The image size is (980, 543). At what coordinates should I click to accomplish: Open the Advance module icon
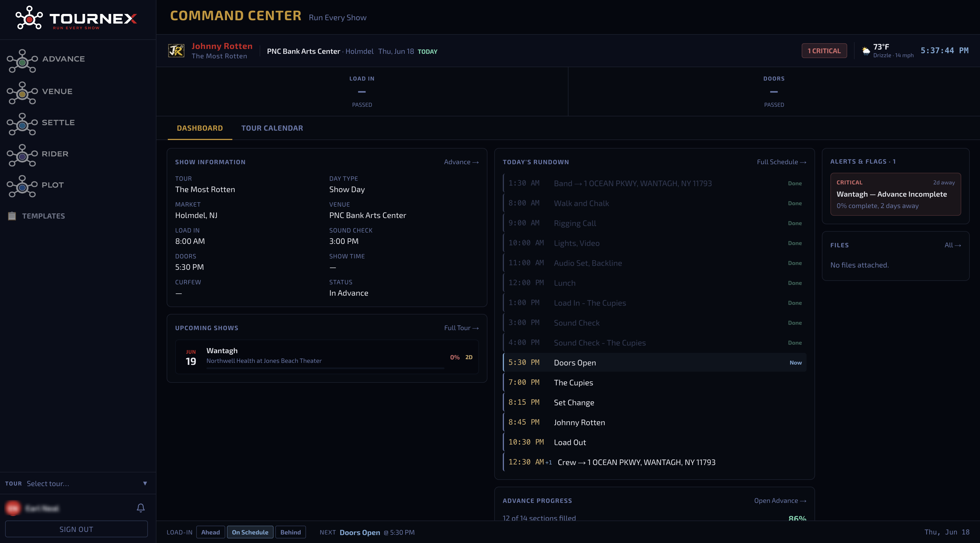pyautogui.click(x=22, y=61)
